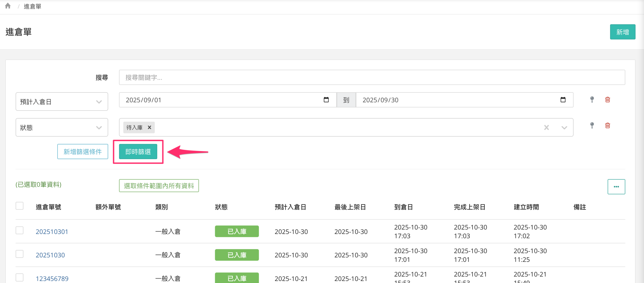The height and width of the screenshot is (283, 644).
Task: Click the 即時篩選 button
Action: click(138, 152)
